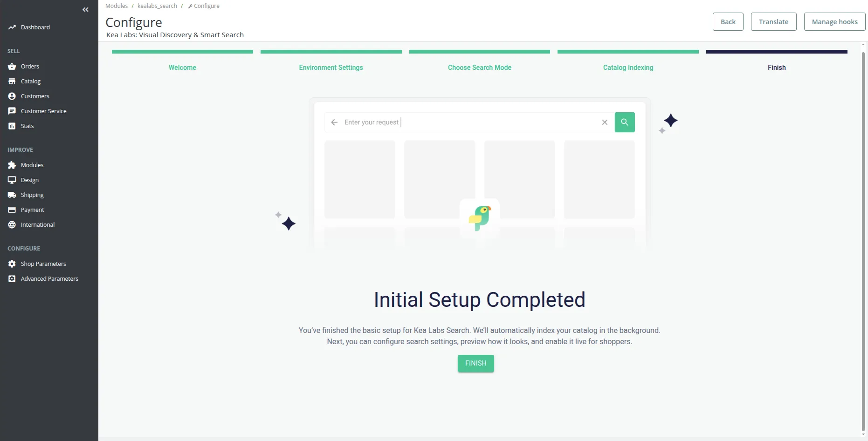Open the Customer Service chat icon

click(x=12, y=111)
